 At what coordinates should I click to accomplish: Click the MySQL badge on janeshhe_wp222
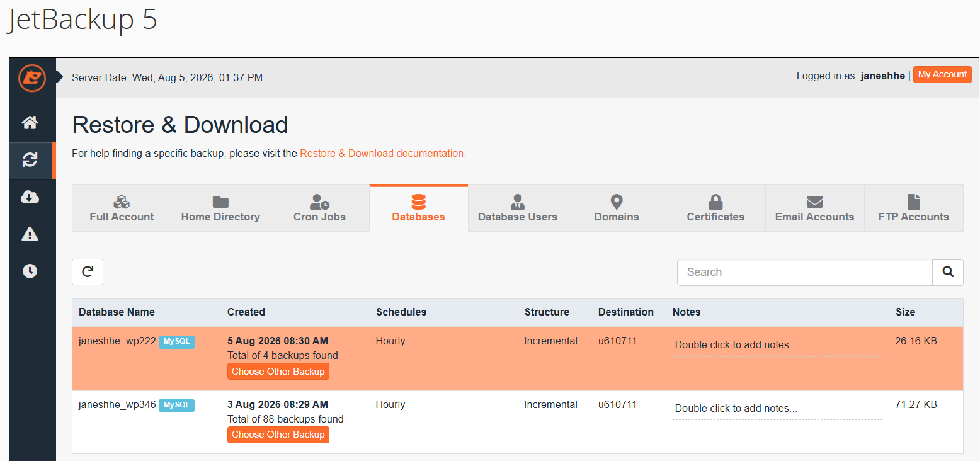point(176,342)
